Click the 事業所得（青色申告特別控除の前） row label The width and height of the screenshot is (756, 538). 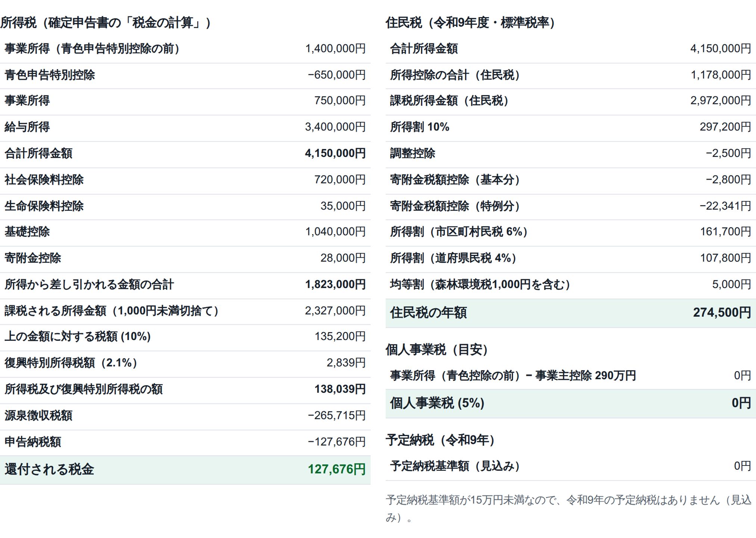92,49
